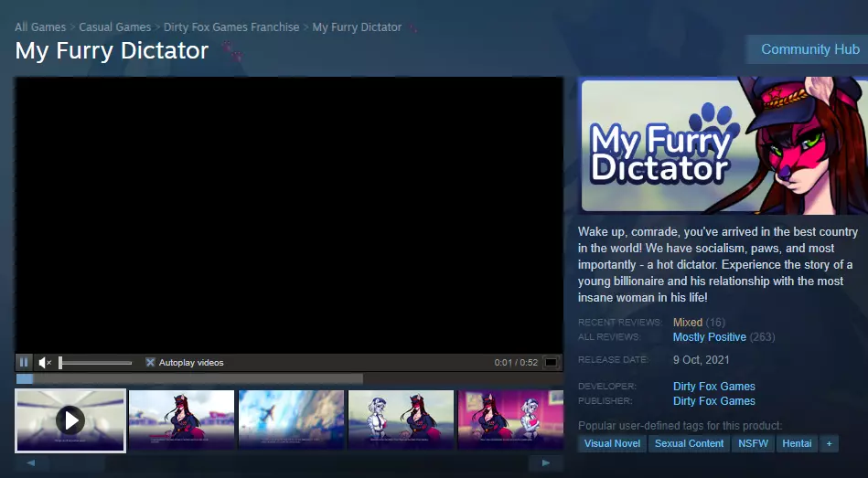Viewport: 868px width, 478px height.
Task: Open Casual Games breadcrumb link
Action: pos(114,27)
